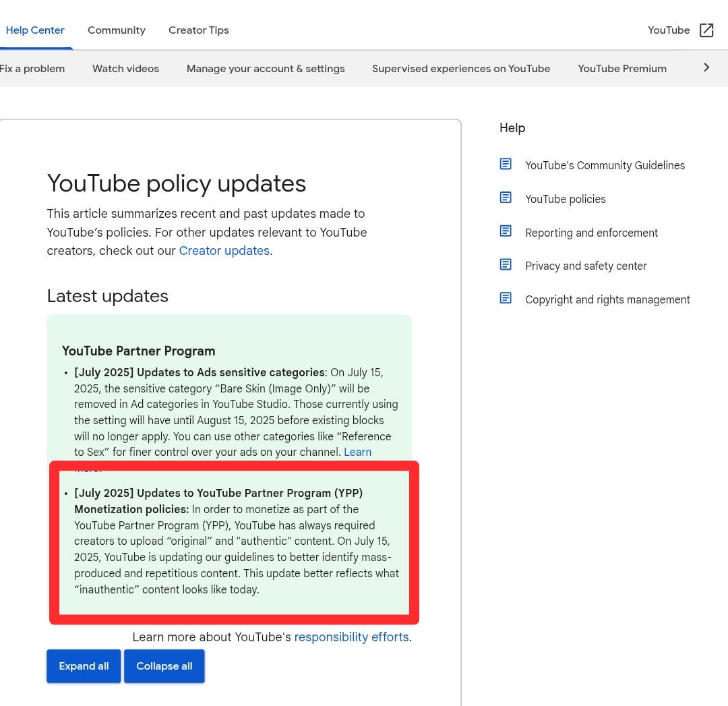The height and width of the screenshot is (706, 728).
Task: Click the YouTube policy updates heading
Action: tap(177, 183)
